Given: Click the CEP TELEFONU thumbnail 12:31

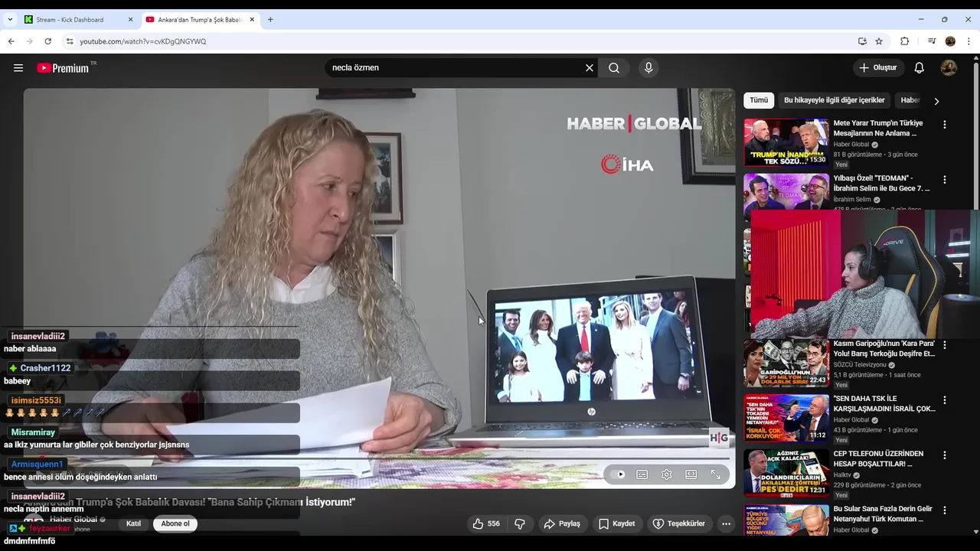Looking at the screenshot, I should (x=786, y=473).
